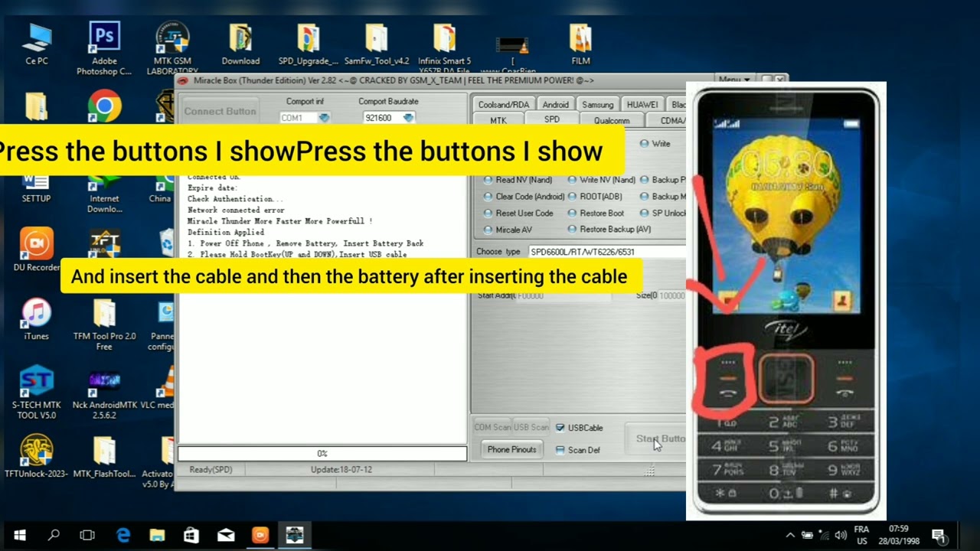Open the Download folder on desktop
This screenshot has height=551, width=980.
(x=240, y=44)
